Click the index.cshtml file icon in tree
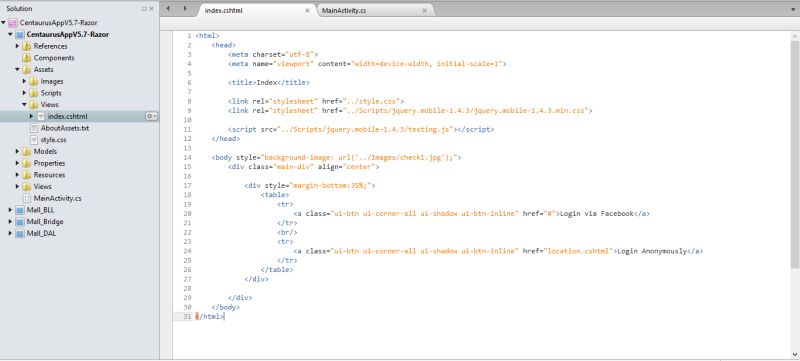800x361 pixels. pos(41,117)
